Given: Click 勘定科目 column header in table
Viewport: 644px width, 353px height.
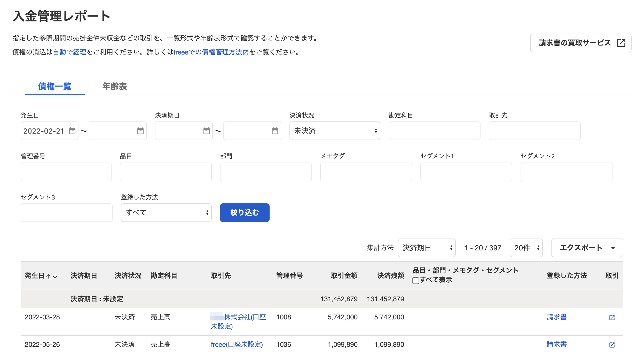Looking at the screenshot, I should point(164,276).
